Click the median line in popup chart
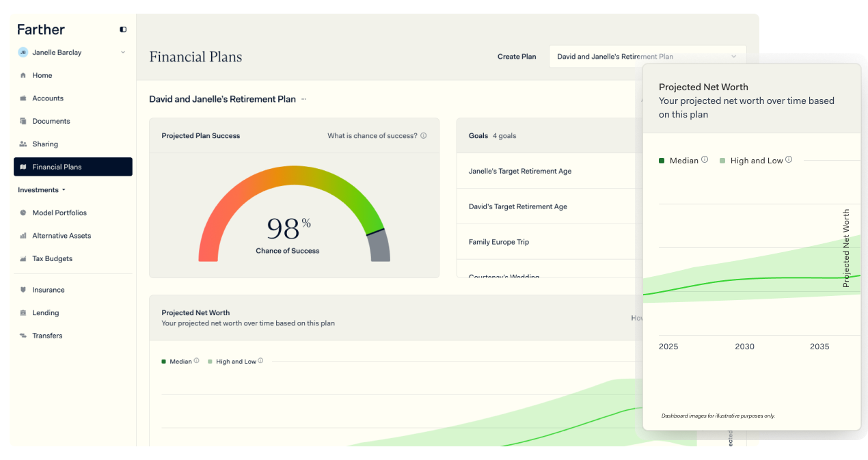The height and width of the screenshot is (460, 868). click(752, 278)
